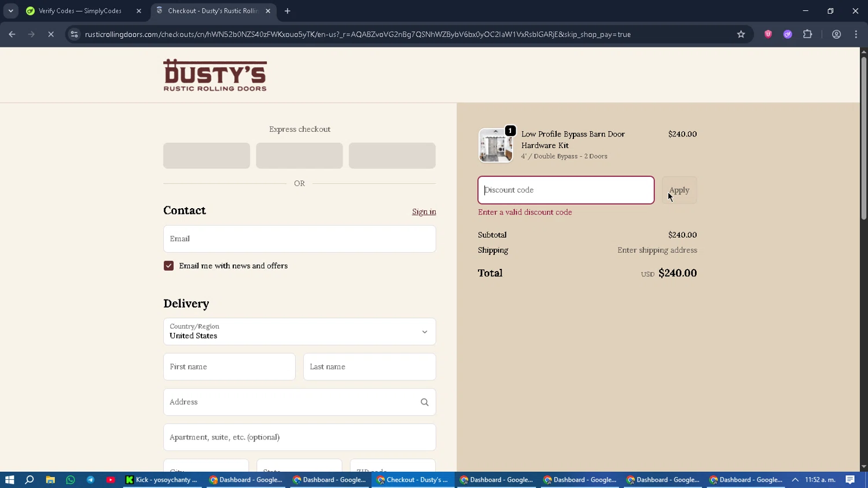Open Telegram from the taskbar
Image resolution: width=868 pixels, height=488 pixels.
click(91, 479)
